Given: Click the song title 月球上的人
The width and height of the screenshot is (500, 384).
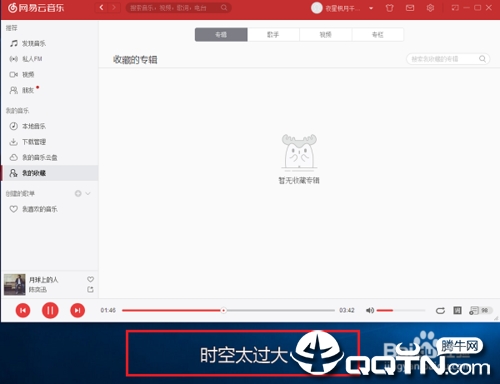Looking at the screenshot, I should tap(43, 280).
